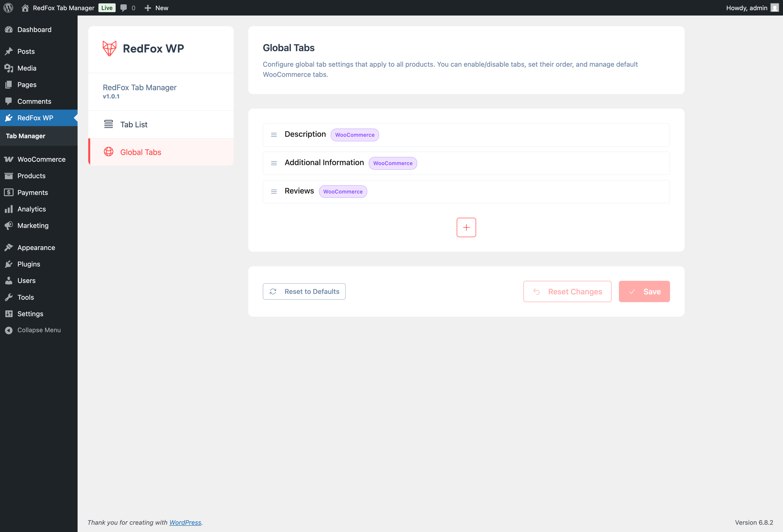
Task: Follow the WordPress footer link
Action: coord(185,522)
